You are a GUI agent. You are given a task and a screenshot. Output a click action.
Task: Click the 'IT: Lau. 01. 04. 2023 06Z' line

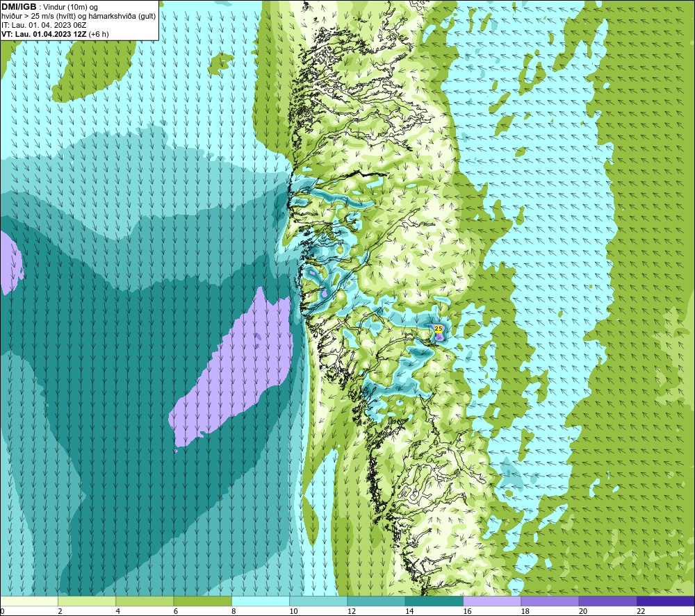(43, 25)
